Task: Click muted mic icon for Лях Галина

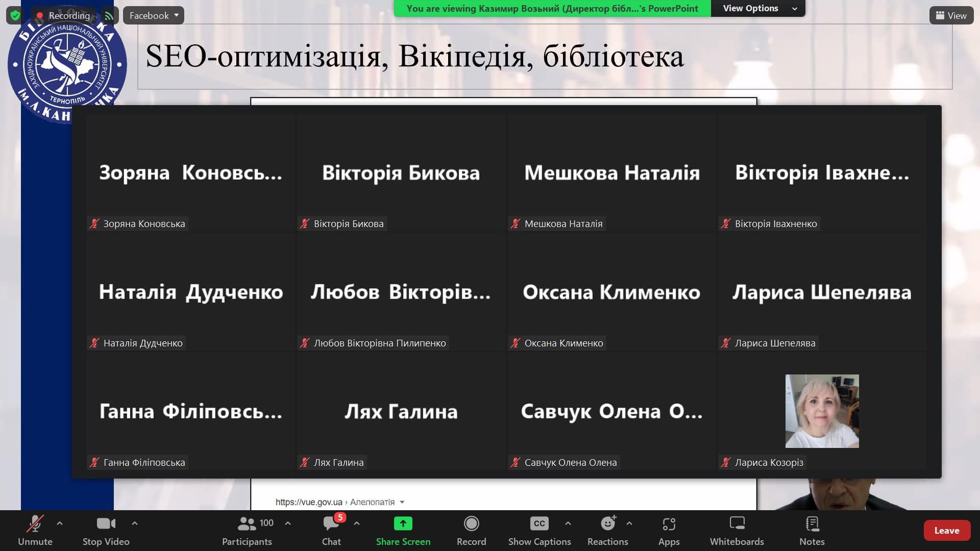Action: [305, 462]
